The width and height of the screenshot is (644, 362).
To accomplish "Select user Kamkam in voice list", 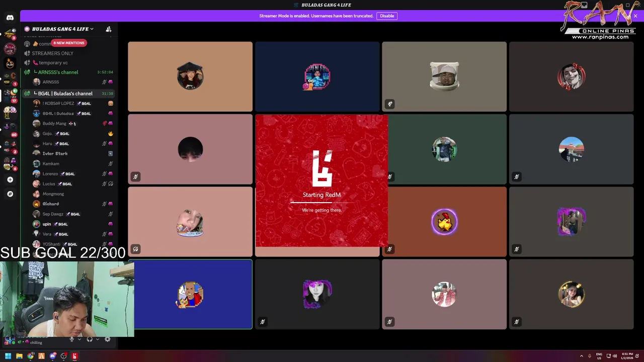I will click(x=73, y=164).
